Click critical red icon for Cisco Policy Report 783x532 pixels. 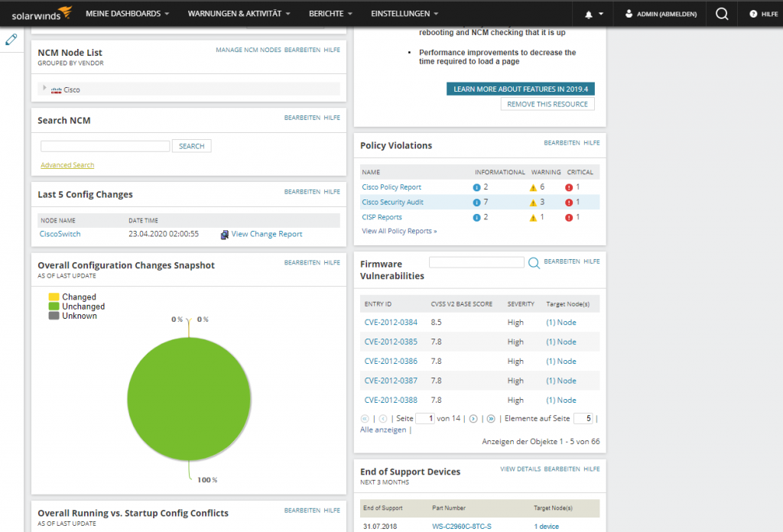coord(569,187)
